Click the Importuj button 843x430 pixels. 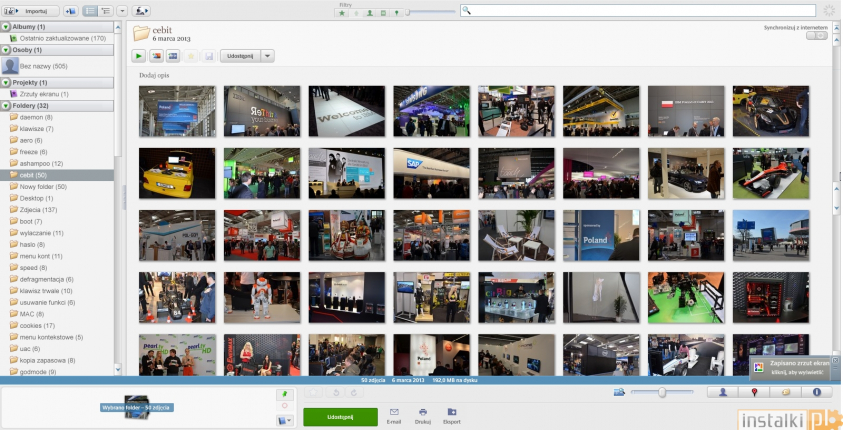[x=34, y=10]
